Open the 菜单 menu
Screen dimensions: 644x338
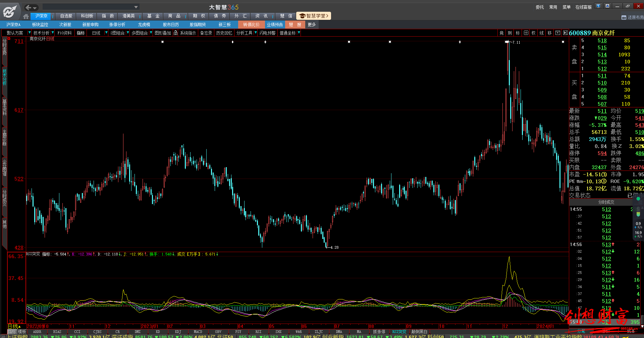(x=567, y=7)
